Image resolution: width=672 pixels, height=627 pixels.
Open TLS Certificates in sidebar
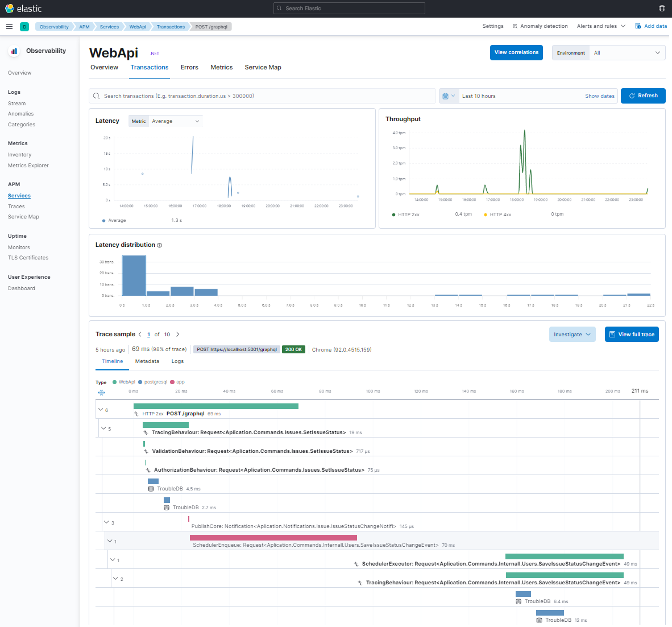(28, 258)
